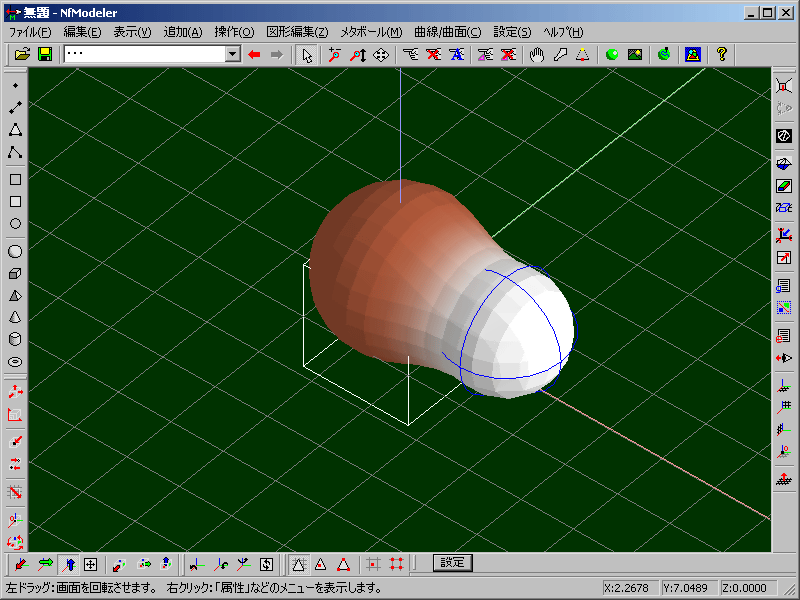Open the dropdown arrow of the toolbar combo box
800x600 pixels.
pos(233,54)
